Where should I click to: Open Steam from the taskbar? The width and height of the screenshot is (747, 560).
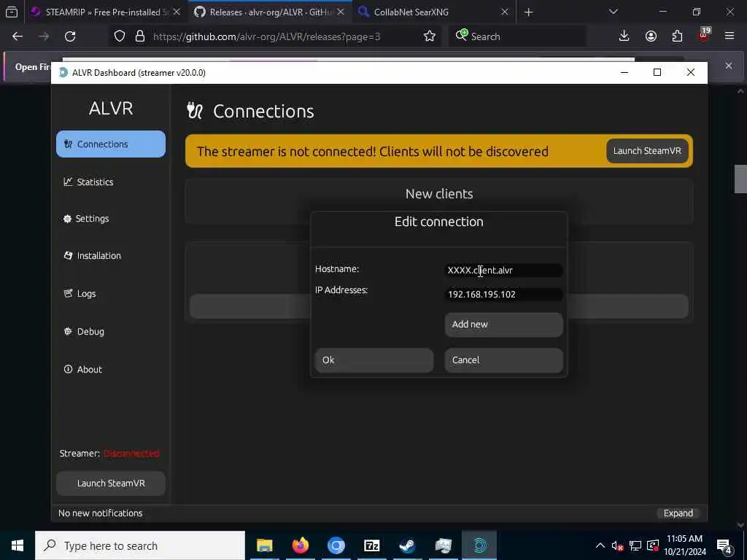coord(407,545)
